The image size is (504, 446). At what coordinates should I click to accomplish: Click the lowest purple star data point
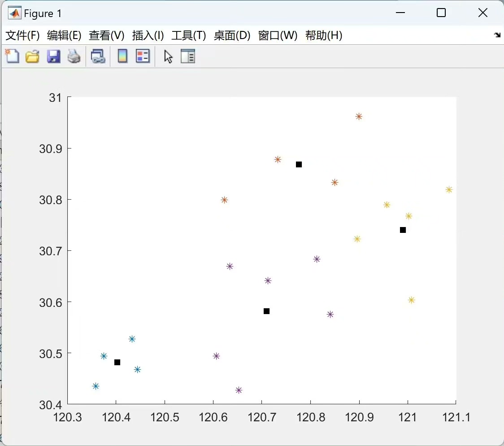(x=239, y=390)
